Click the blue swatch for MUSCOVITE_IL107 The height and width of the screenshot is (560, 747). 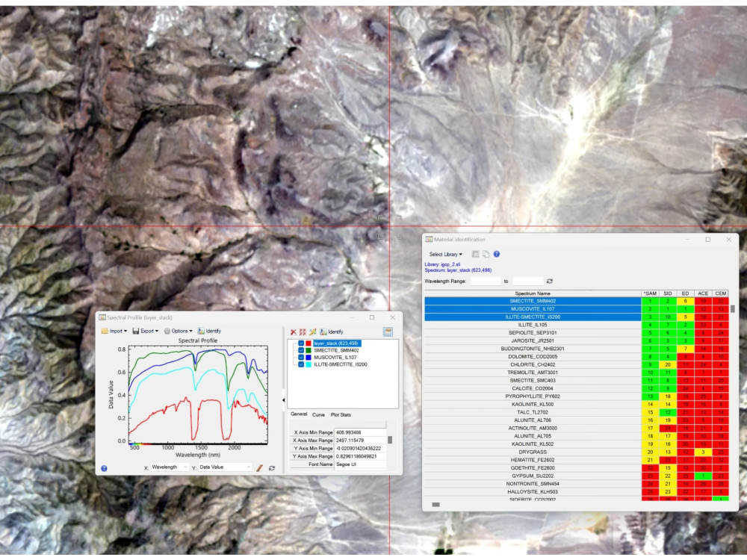(309, 358)
